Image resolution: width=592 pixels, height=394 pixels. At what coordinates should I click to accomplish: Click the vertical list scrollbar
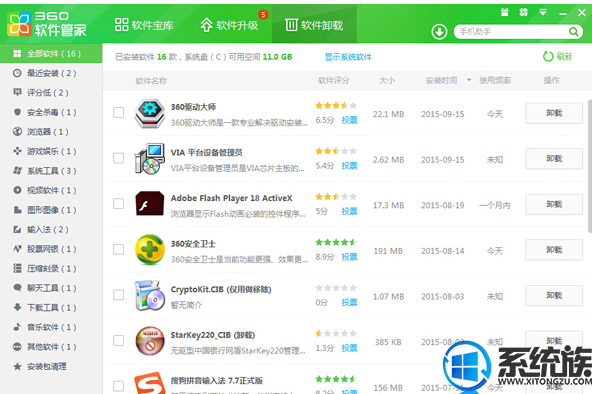[x=590, y=166]
